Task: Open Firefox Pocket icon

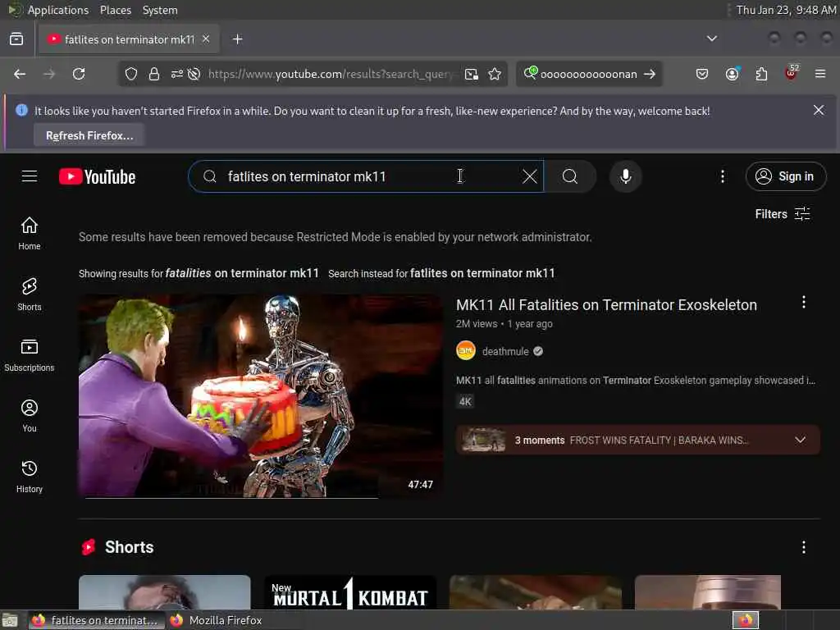Action: (x=702, y=74)
